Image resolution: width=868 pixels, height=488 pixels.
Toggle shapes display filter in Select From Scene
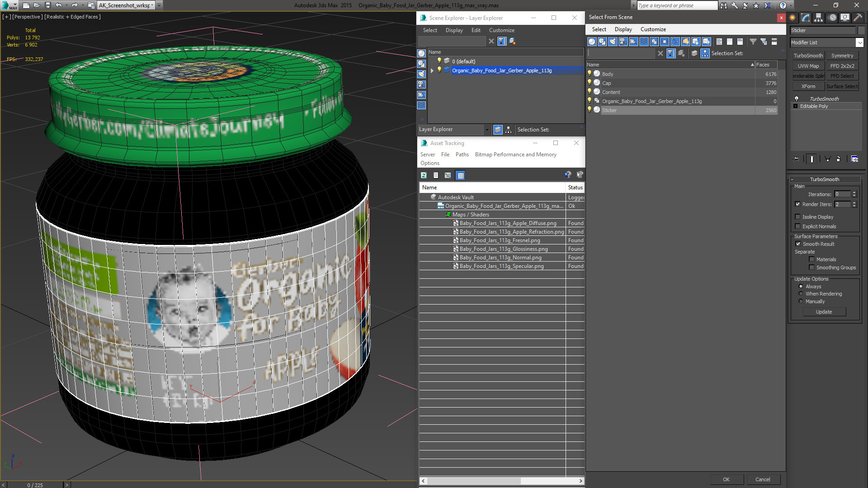602,42
